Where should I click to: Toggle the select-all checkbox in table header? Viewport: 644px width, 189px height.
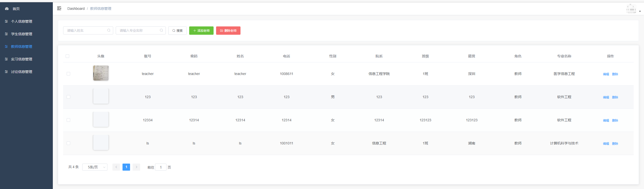coord(67,56)
